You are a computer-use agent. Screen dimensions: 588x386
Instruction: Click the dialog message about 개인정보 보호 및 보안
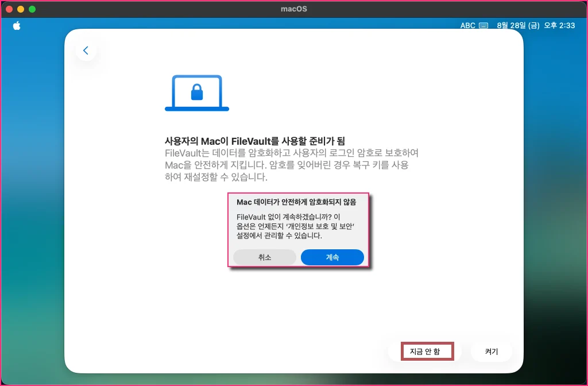tap(296, 226)
